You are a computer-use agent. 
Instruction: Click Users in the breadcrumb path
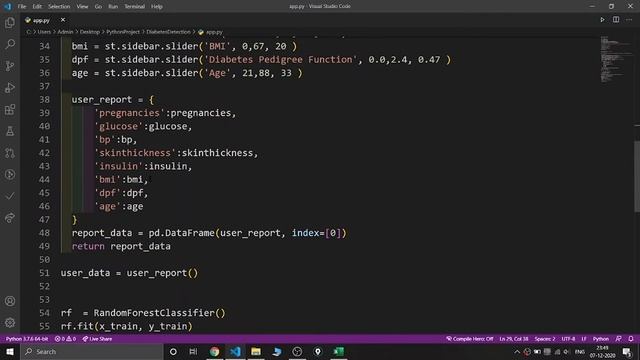[x=44, y=32]
